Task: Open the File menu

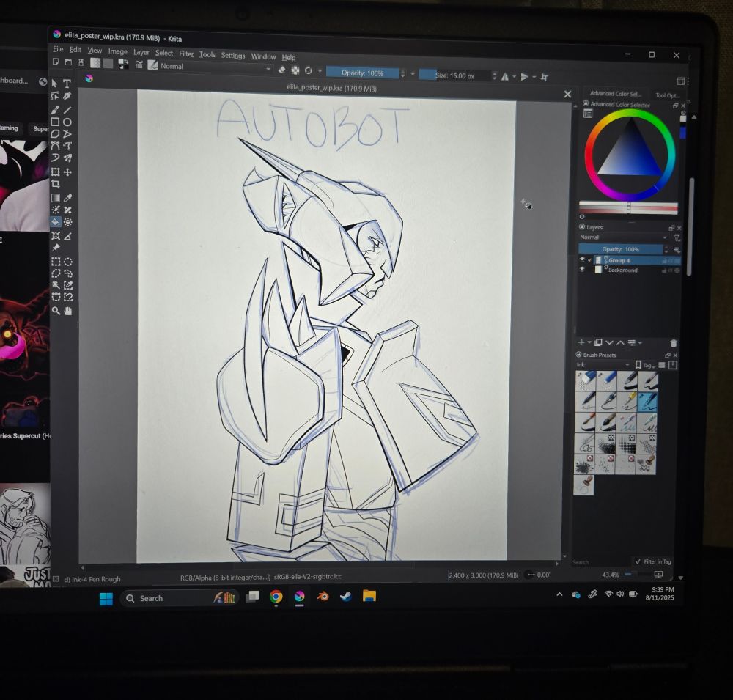Action: click(x=58, y=49)
